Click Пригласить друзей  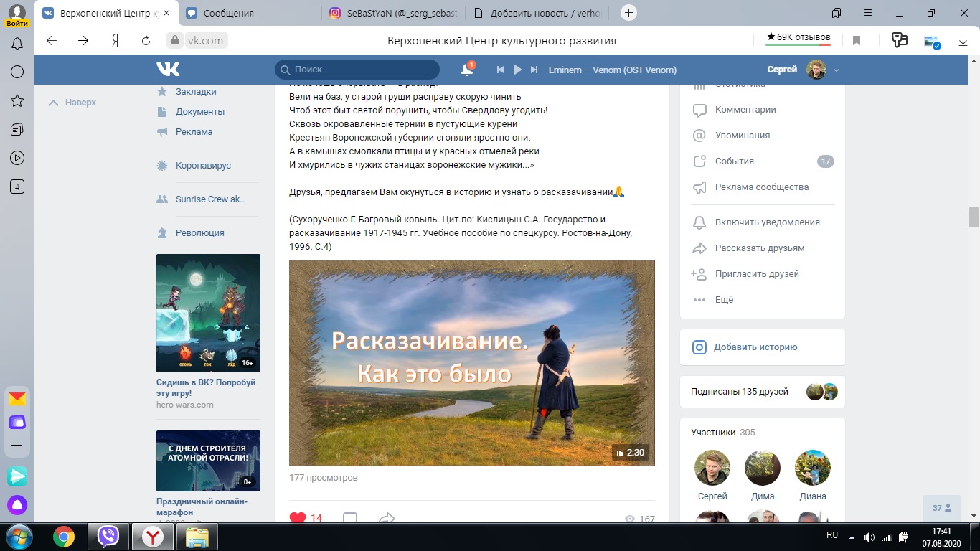coord(757,274)
